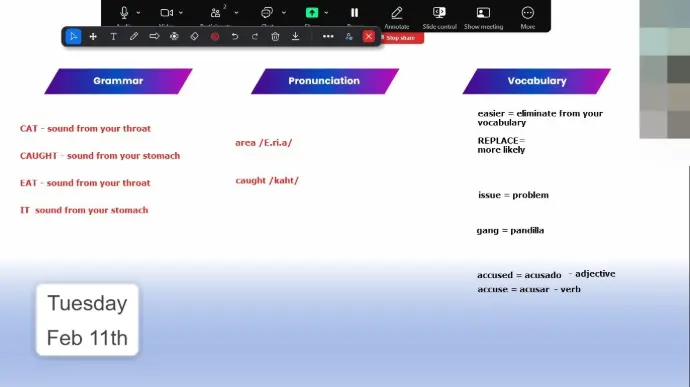Select the Arrow stamp tool
Screen dimensions: 690x387
[x=154, y=37]
